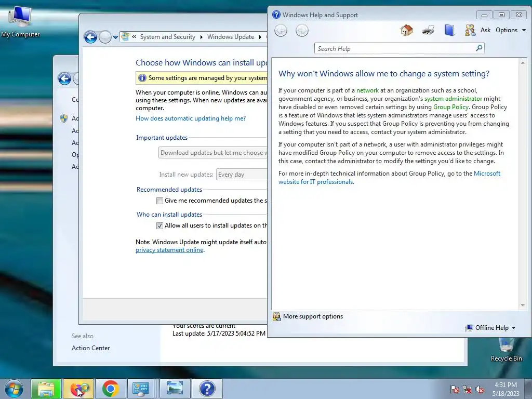Open 'Every day' install schedule dropdown
The height and width of the screenshot is (399, 532).
click(242, 175)
